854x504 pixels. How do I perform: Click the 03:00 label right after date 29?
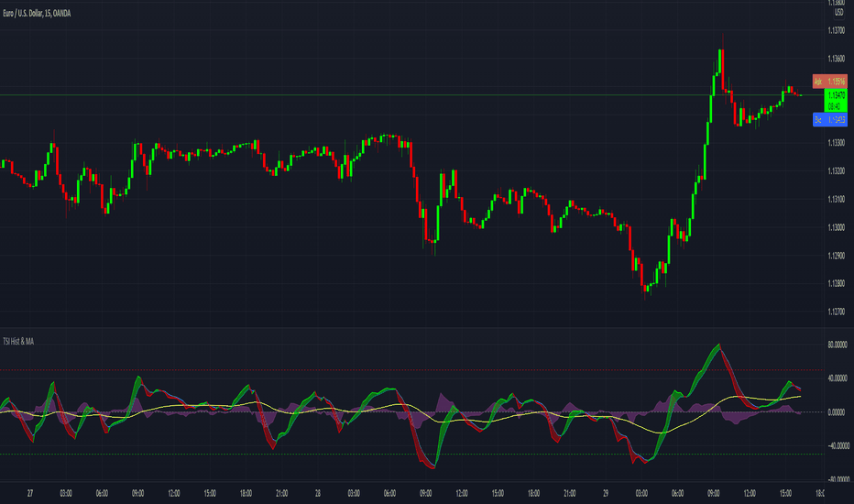641,494
